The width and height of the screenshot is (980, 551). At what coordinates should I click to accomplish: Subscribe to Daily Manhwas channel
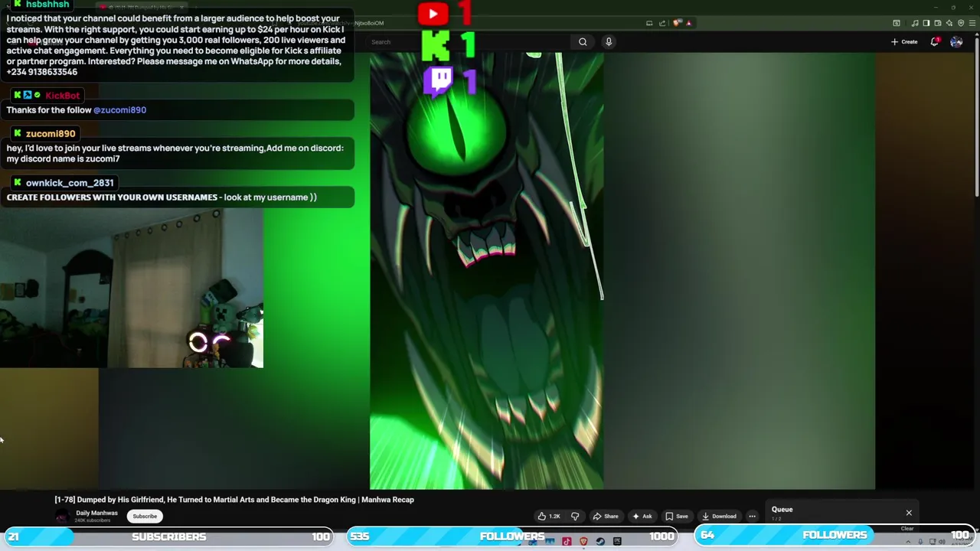[x=145, y=517]
